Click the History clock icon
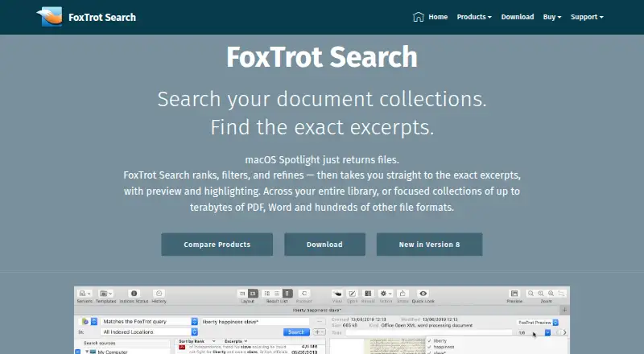The width and height of the screenshot is (644, 354). tap(159, 293)
